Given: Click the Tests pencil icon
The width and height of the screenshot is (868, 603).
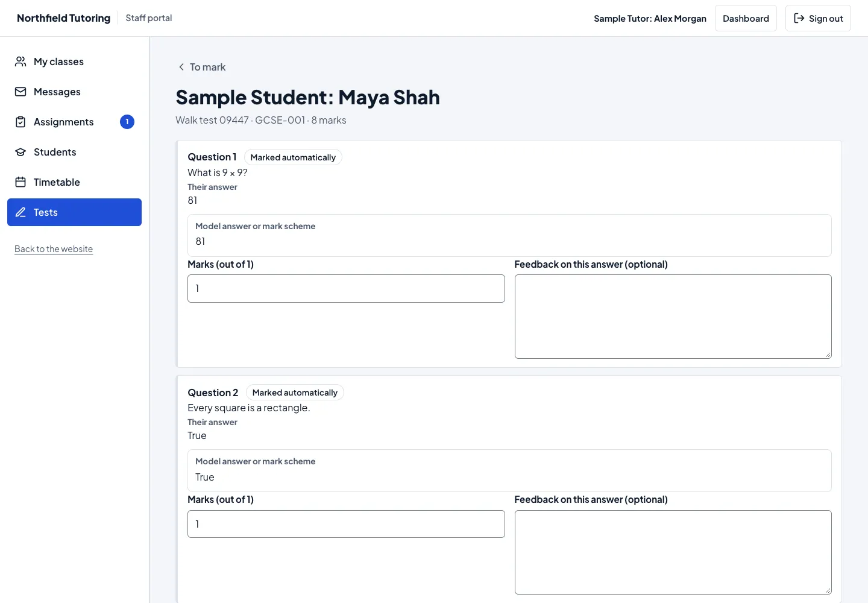Looking at the screenshot, I should [20, 212].
